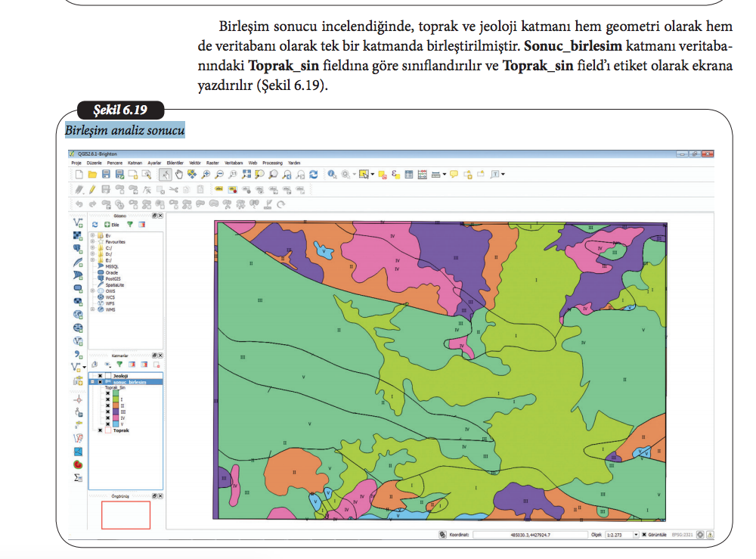Select the Identify Features tool
The width and height of the screenshot is (756, 559).
333,175
